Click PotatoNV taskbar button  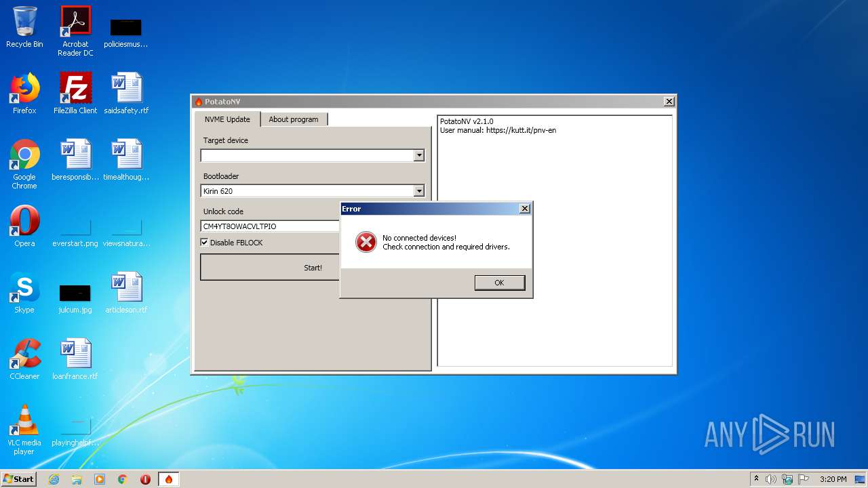coord(169,479)
